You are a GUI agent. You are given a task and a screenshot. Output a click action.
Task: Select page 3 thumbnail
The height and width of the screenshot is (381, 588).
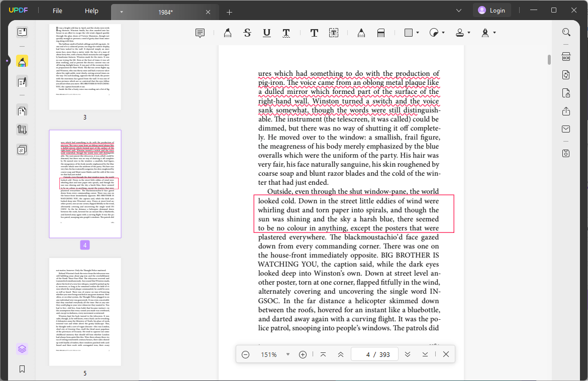(x=85, y=67)
